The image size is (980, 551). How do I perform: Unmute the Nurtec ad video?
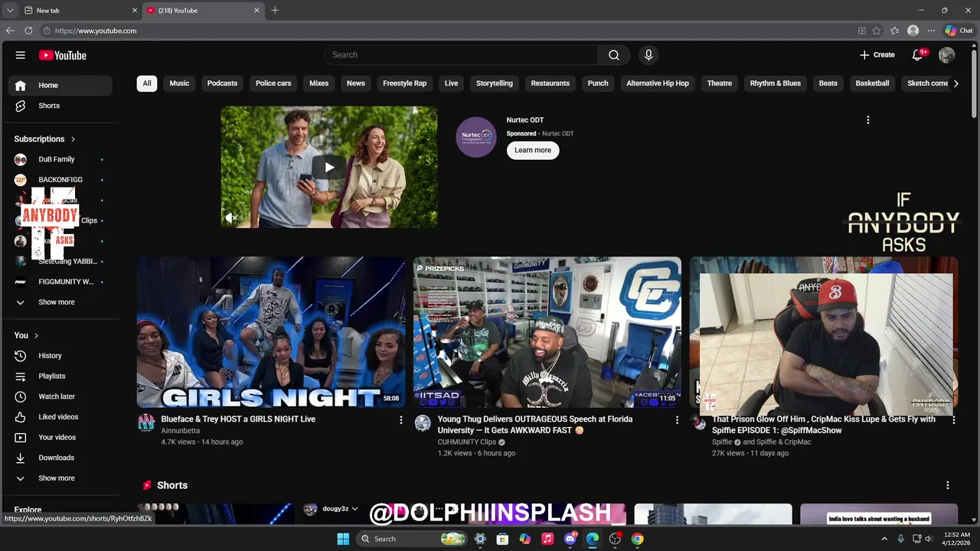(231, 218)
